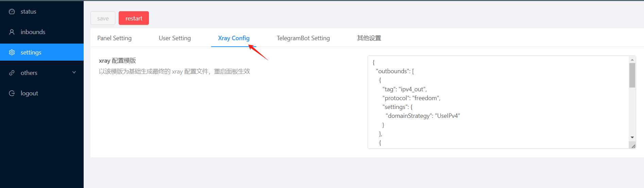The height and width of the screenshot is (188, 644).
Task: Click the textarea scrollbar thumb
Action: (632, 75)
